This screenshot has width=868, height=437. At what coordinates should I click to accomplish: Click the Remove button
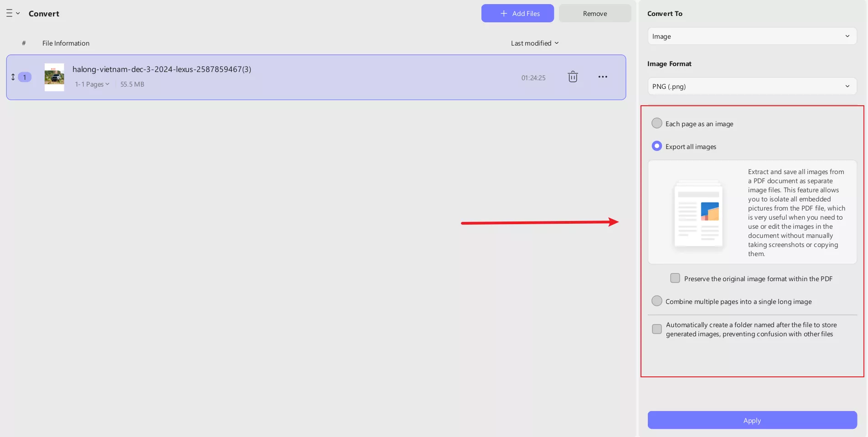594,14
